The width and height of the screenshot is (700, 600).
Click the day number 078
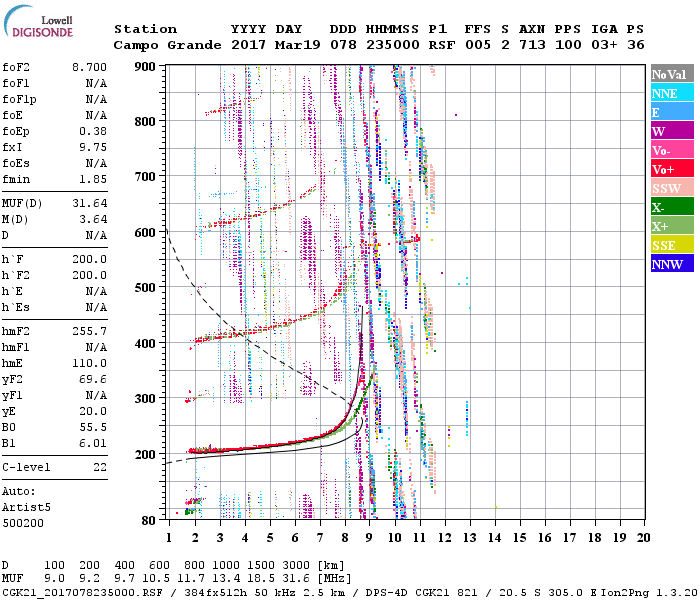tap(343, 45)
